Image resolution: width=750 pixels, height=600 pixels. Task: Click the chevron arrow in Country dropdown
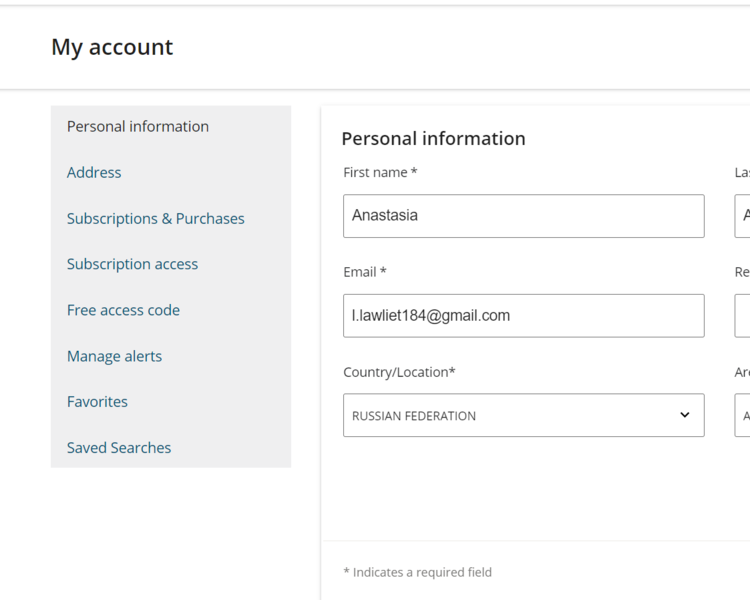(x=685, y=415)
